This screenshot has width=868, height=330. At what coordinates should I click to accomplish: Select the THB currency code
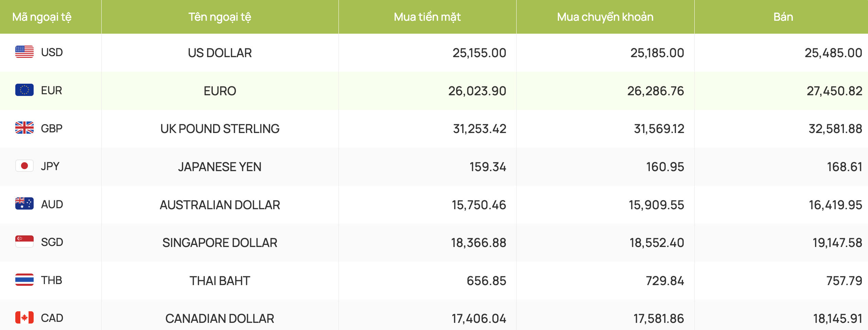pos(52,280)
